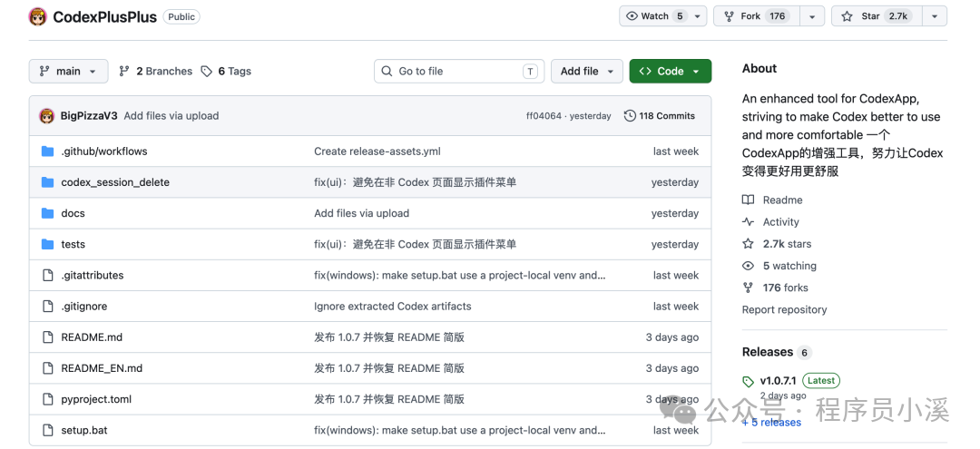980x449 pixels.
Task: Click BigPizzaV3 avatar in commit header
Action: click(x=47, y=115)
